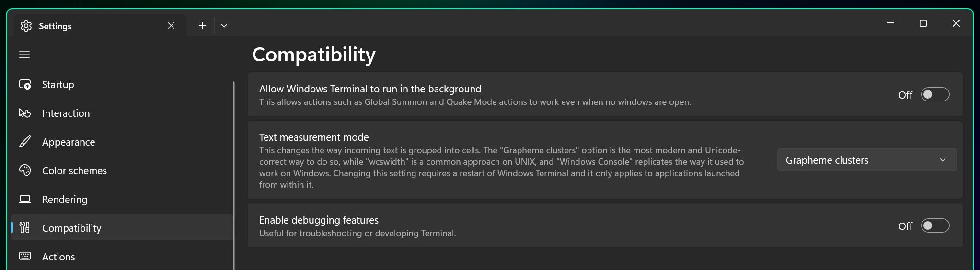Turn on Enable debugging features switch
The height and width of the screenshot is (270, 980).
[x=935, y=226]
